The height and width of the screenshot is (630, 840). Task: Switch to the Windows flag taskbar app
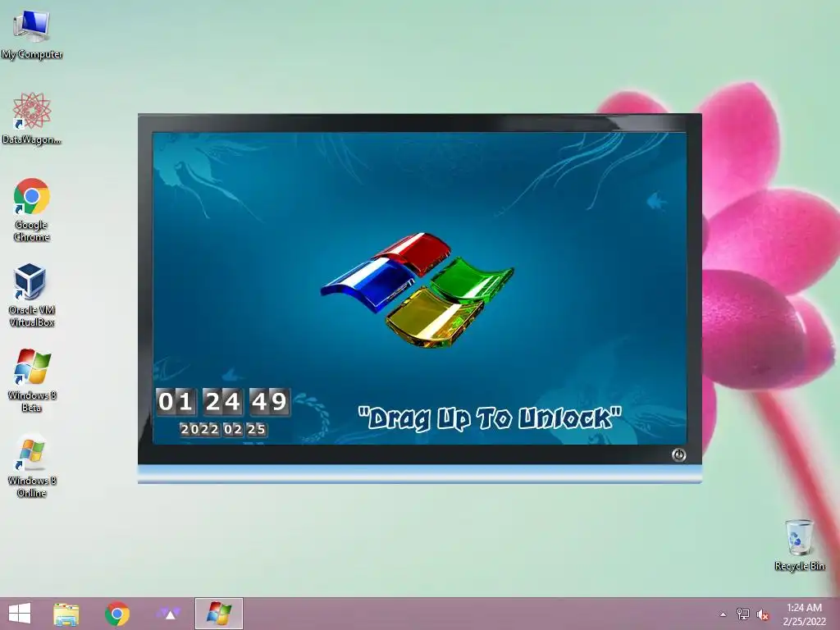tap(219, 614)
